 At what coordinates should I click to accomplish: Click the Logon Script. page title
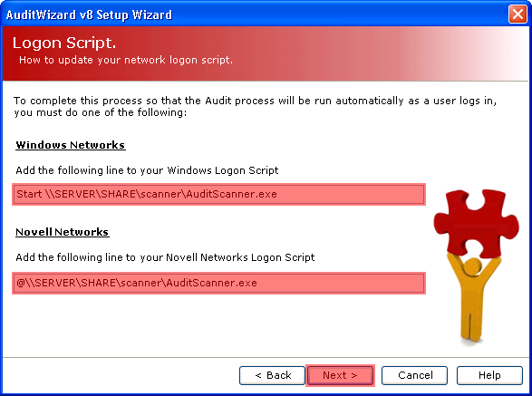64,43
